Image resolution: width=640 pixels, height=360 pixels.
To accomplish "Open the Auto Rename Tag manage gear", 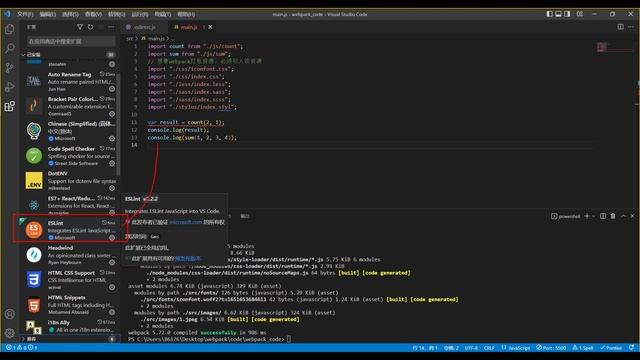I will pyautogui.click(x=112, y=89).
